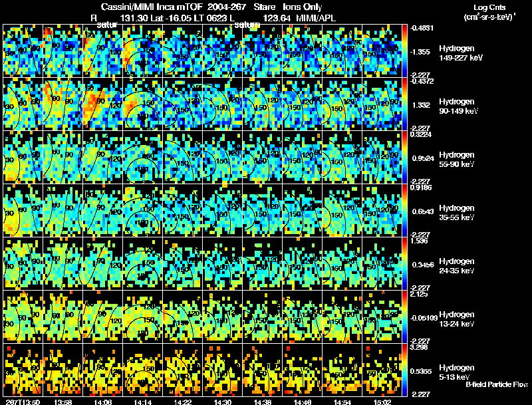Select the color bar beside Hydrogen 90-149 keV
The height and width of the screenshot is (405, 532).
click(404, 104)
